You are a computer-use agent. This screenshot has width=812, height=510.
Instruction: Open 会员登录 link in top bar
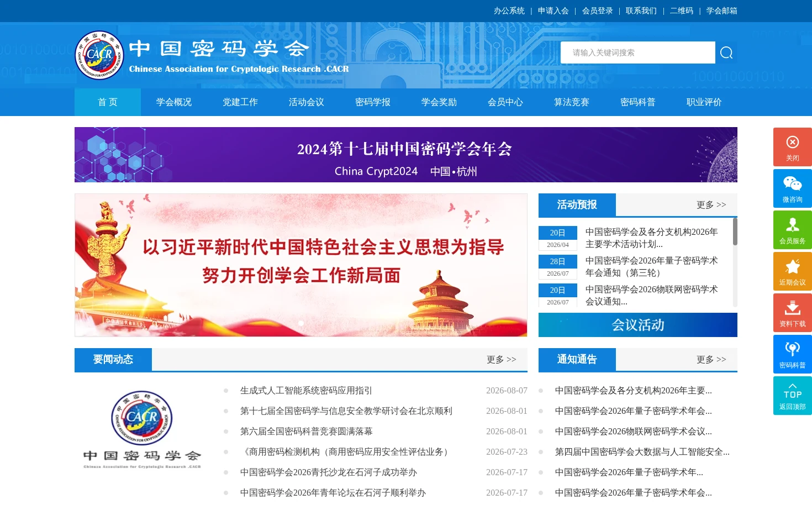click(x=598, y=10)
